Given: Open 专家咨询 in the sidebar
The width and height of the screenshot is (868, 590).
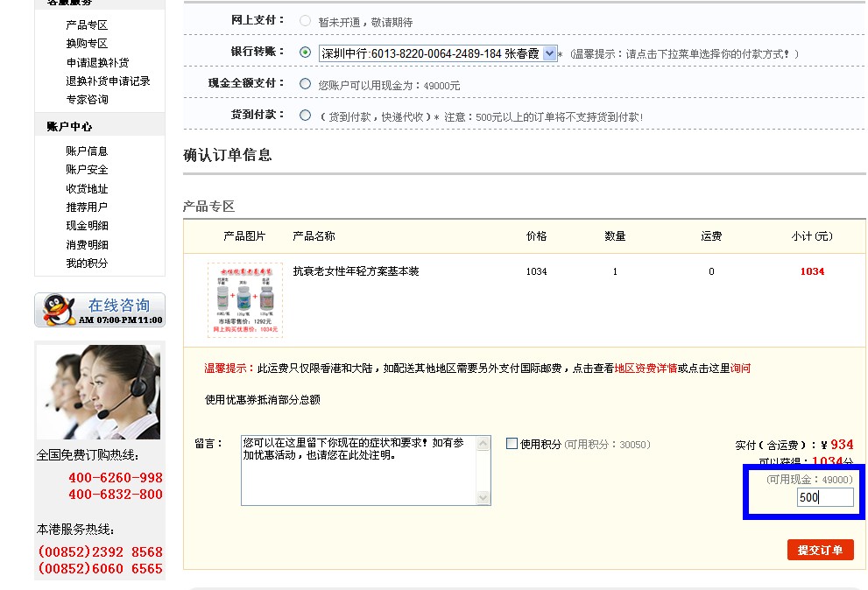Looking at the screenshot, I should point(87,100).
